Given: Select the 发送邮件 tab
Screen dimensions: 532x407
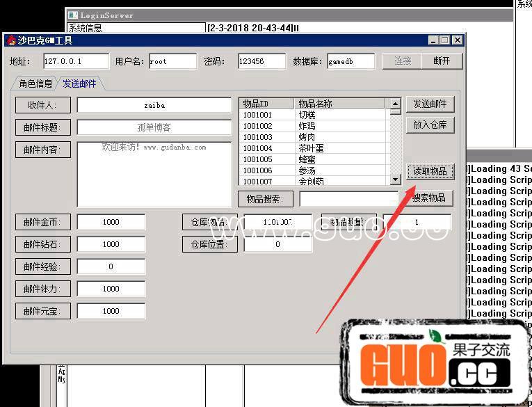Looking at the screenshot, I should pyautogui.click(x=79, y=83).
